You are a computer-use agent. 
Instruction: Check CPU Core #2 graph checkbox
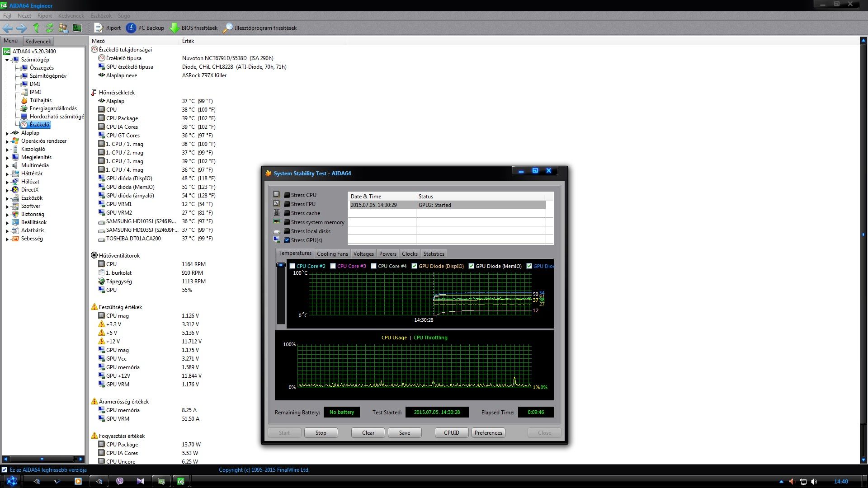292,266
